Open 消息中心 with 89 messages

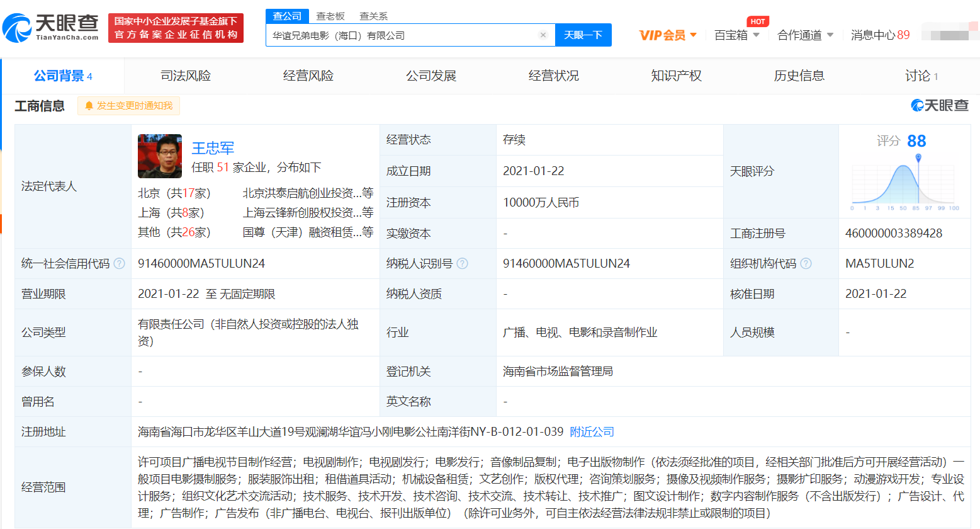point(880,35)
